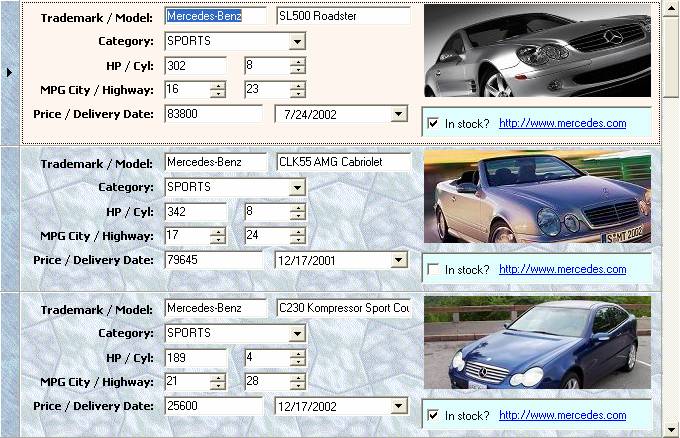Expand Category dropdown for CLK55 AMG Cabriolet

tap(297, 188)
